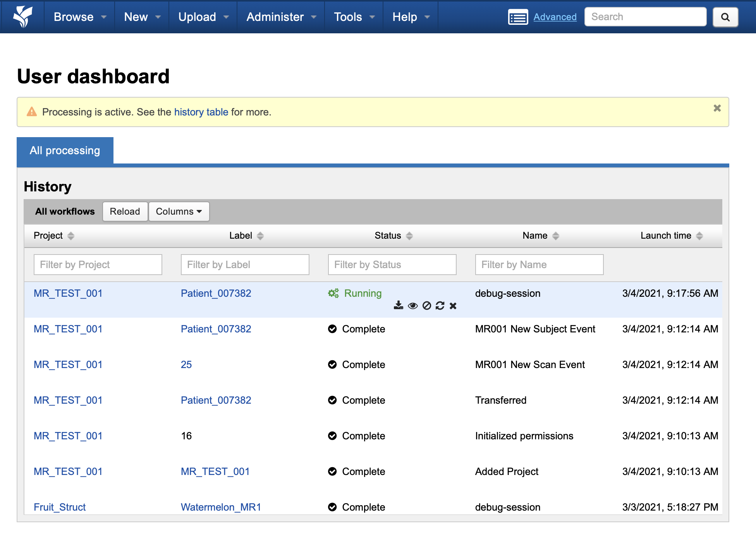Open the Columns dropdown
This screenshot has width=756, height=554.
(x=179, y=212)
